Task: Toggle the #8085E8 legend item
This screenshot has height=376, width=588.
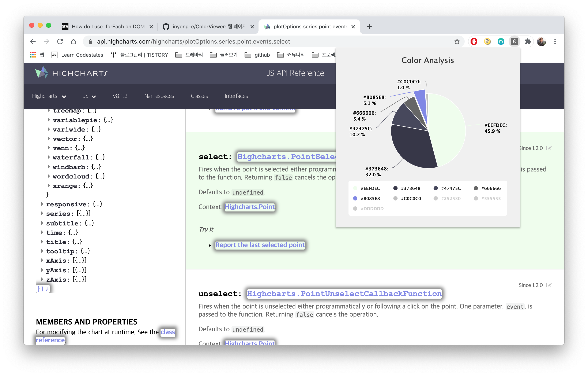Action: 366,198
